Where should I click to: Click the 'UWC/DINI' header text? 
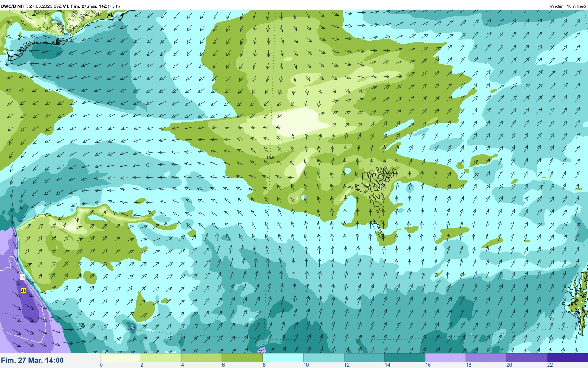pyautogui.click(x=11, y=6)
